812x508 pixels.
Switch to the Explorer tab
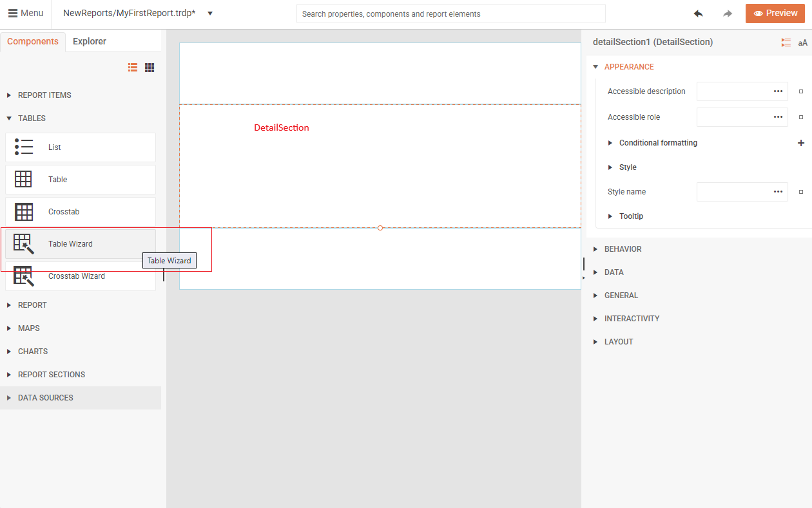(90, 41)
